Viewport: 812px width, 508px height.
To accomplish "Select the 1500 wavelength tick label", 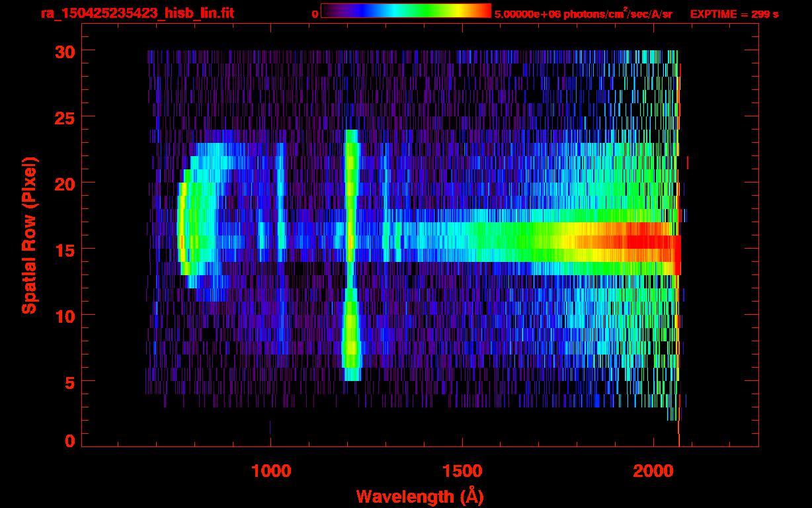I will click(x=462, y=471).
